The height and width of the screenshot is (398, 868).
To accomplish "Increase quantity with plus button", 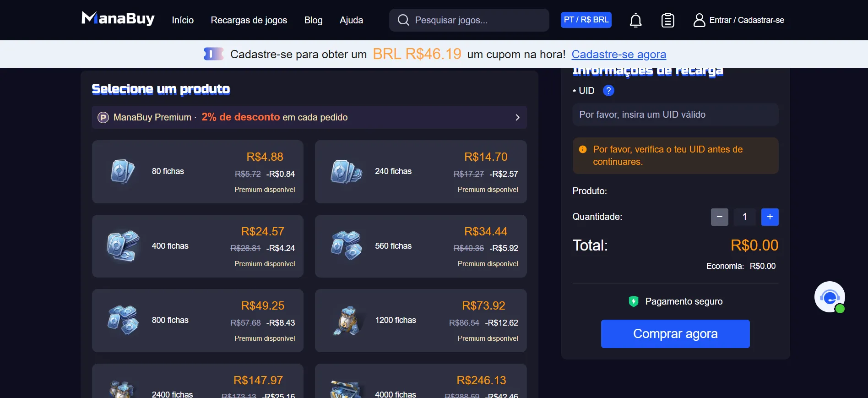I will pos(770,217).
